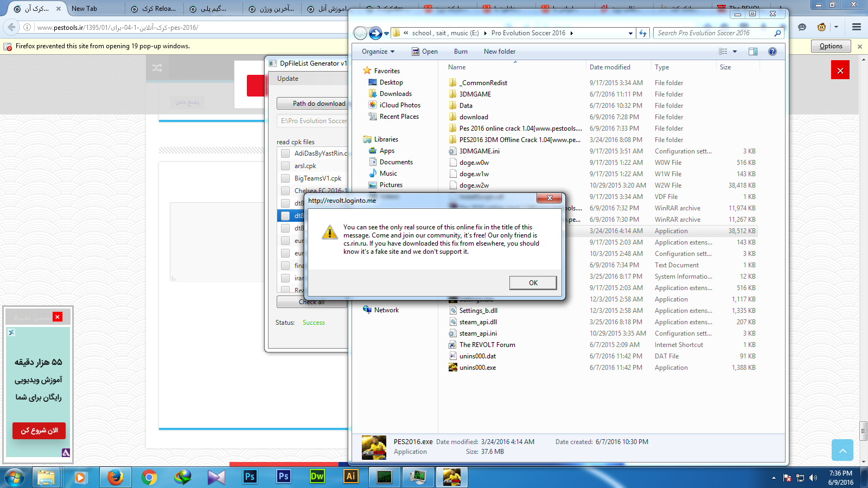Click the change view icon in Explorer
The width and height of the screenshot is (868, 488).
click(x=723, y=52)
